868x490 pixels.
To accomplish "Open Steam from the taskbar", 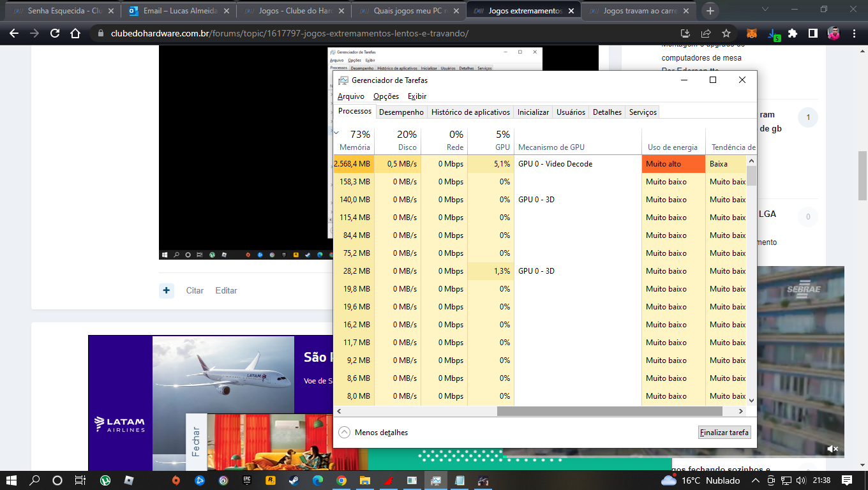I will [294, 480].
